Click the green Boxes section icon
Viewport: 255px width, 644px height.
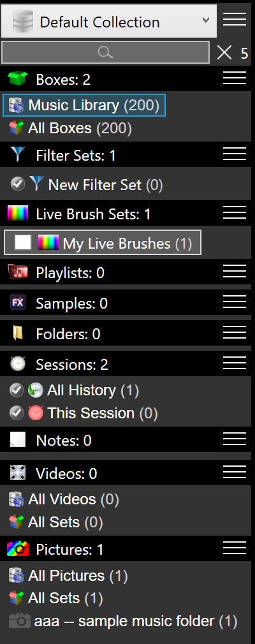[17, 78]
